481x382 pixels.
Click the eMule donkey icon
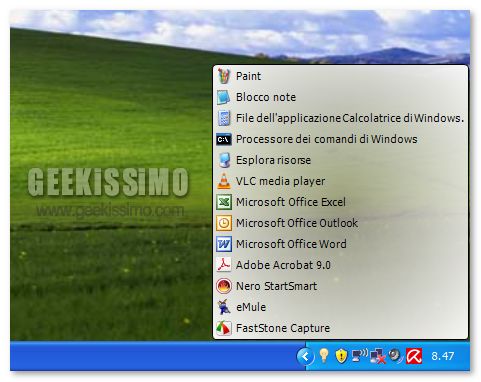(224, 307)
